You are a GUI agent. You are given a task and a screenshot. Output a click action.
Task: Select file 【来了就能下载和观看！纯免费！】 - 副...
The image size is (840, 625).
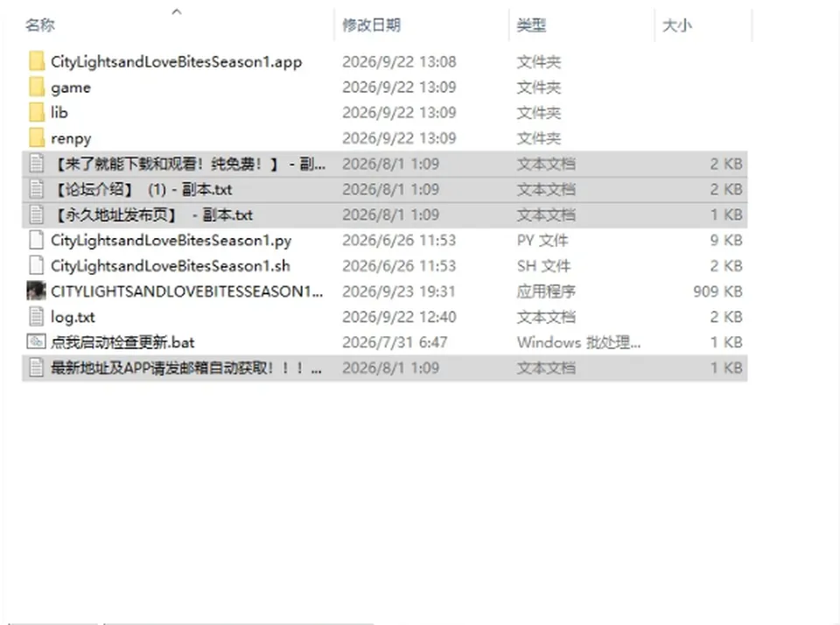click(188, 164)
